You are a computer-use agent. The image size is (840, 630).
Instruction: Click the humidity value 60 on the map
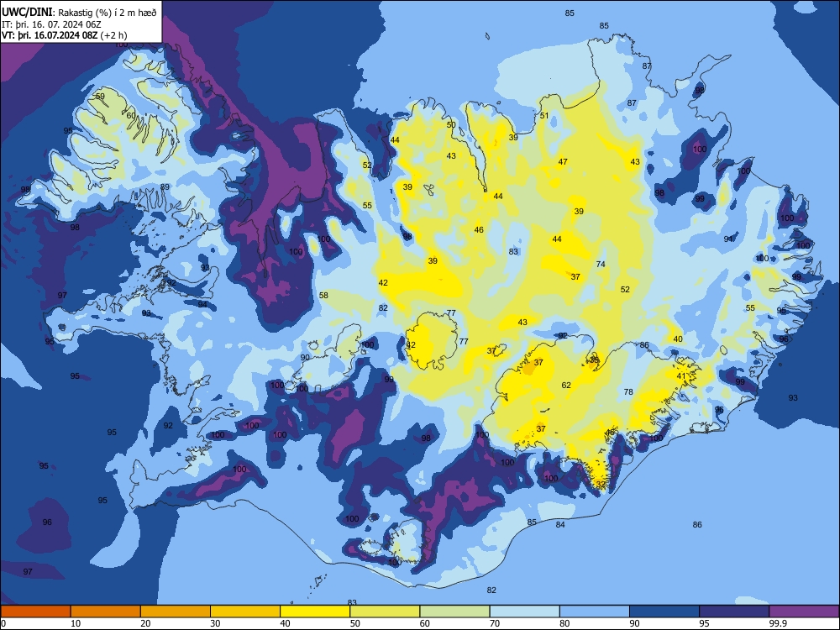click(x=131, y=115)
